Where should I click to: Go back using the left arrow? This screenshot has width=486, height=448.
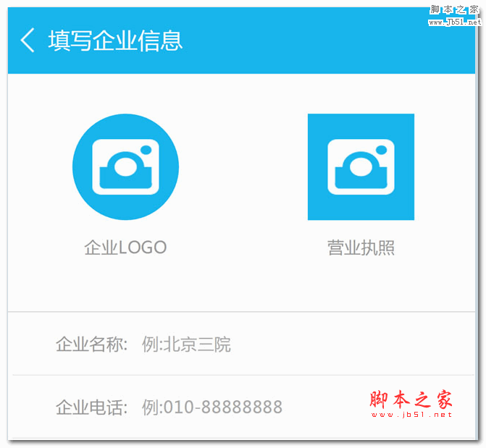pyautogui.click(x=28, y=41)
